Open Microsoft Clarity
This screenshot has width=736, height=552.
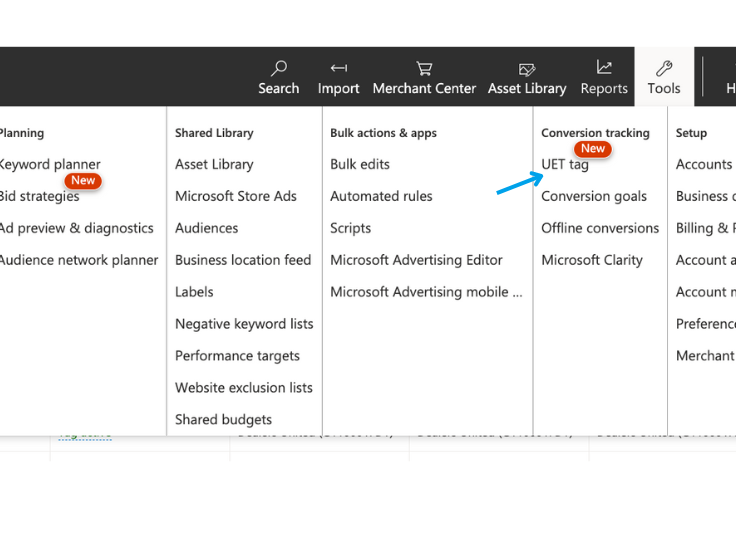591,260
